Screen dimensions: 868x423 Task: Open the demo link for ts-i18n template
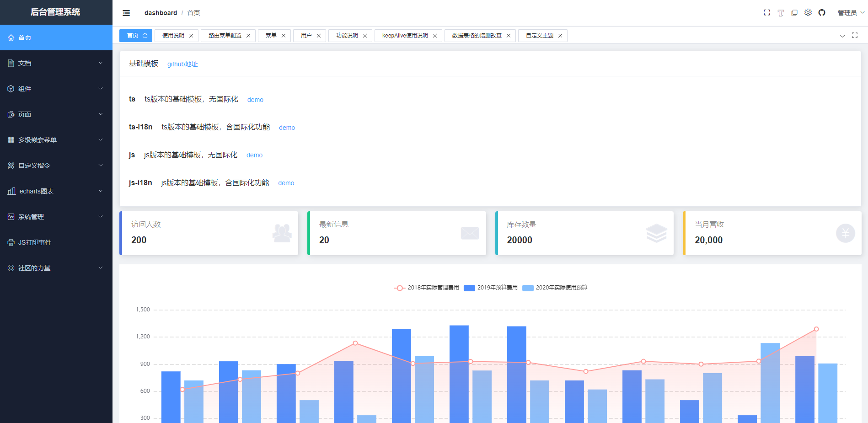(287, 128)
